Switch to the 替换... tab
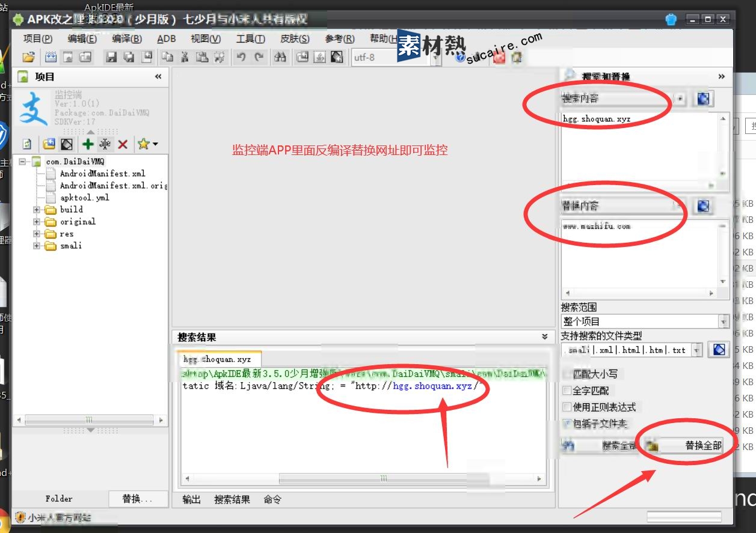The height and width of the screenshot is (533, 756). click(x=137, y=499)
